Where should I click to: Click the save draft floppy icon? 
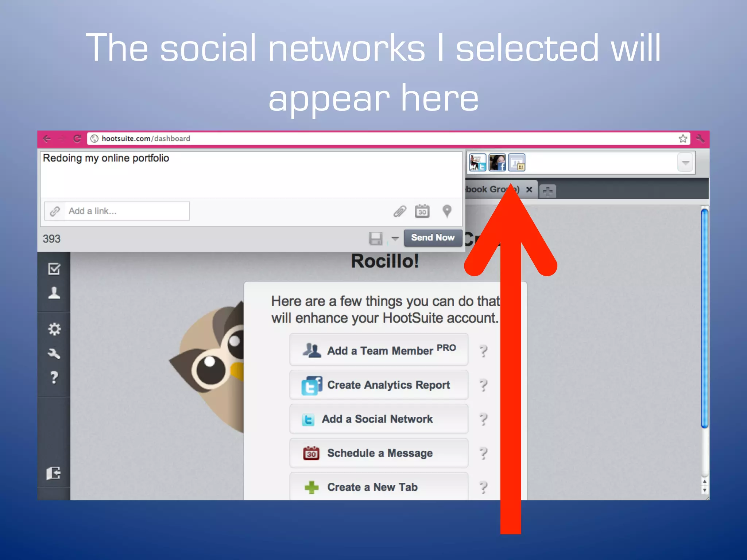pyautogui.click(x=376, y=238)
